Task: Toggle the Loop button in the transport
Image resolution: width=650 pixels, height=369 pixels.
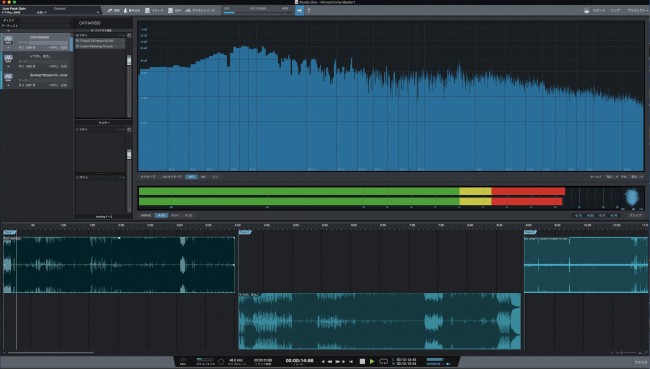Action: [384, 362]
